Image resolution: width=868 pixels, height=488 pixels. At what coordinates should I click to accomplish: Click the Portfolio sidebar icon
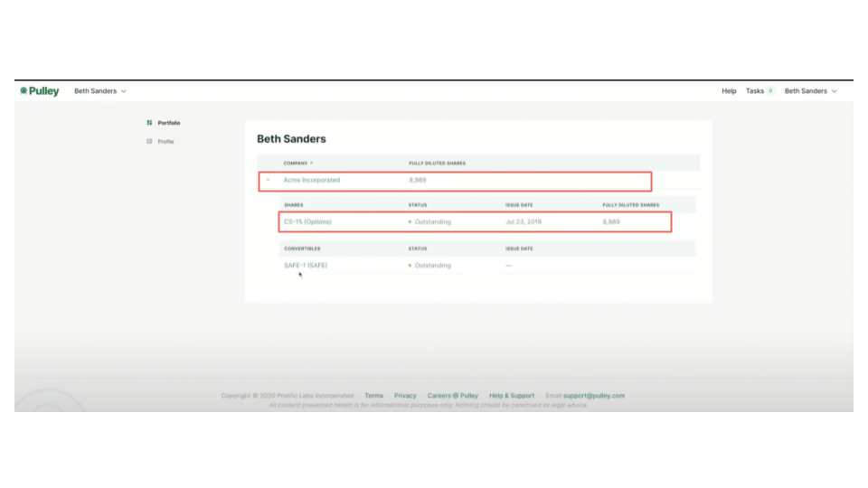pos(149,123)
